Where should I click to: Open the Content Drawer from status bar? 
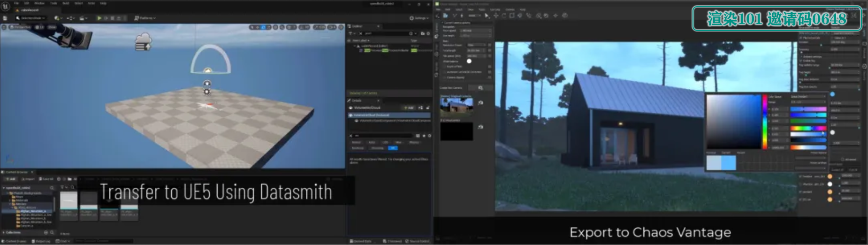(14, 241)
